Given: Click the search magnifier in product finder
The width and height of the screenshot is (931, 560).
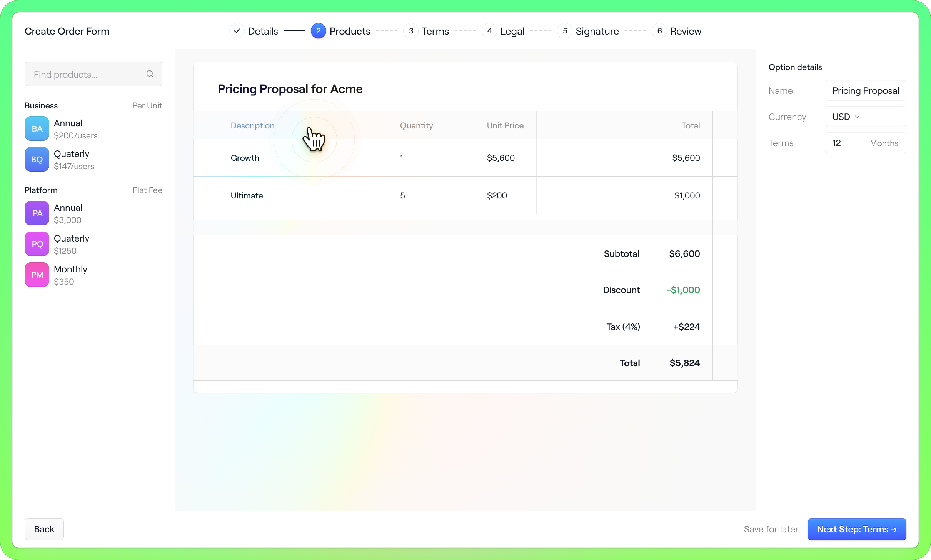Looking at the screenshot, I should [150, 74].
